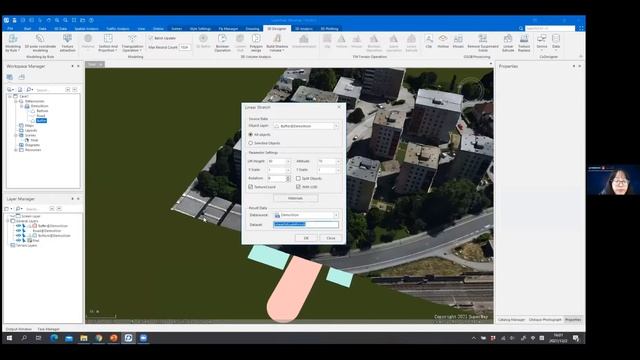Screen dimensions: 640x360
Task: Expand the Scenes node in Workspace Manager
Action: click(16, 135)
